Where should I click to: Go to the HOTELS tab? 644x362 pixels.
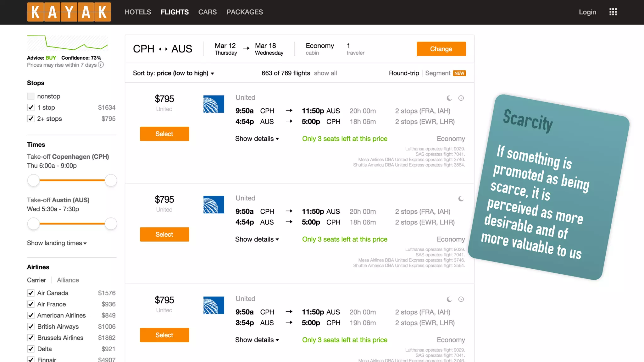click(x=138, y=12)
